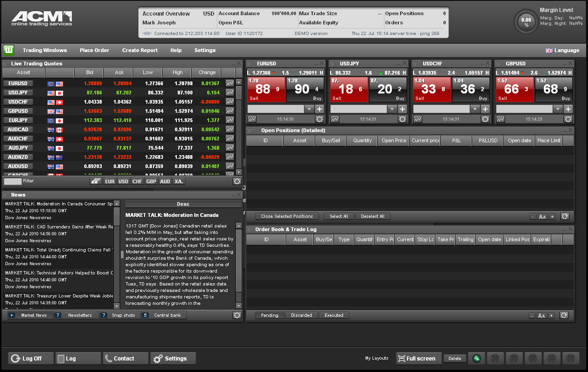The width and height of the screenshot is (588, 372).
Task: Refresh the Open Positions panel
Action: [564, 216]
